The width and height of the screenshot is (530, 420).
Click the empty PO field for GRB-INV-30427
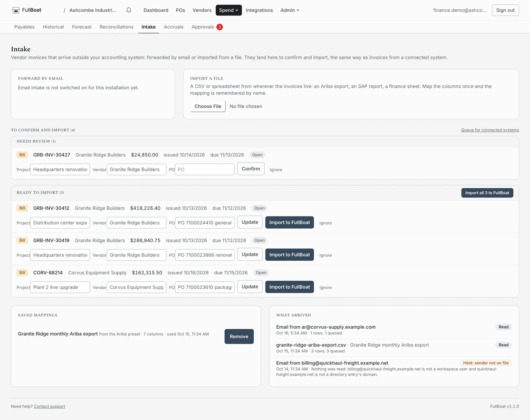(x=205, y=169)
